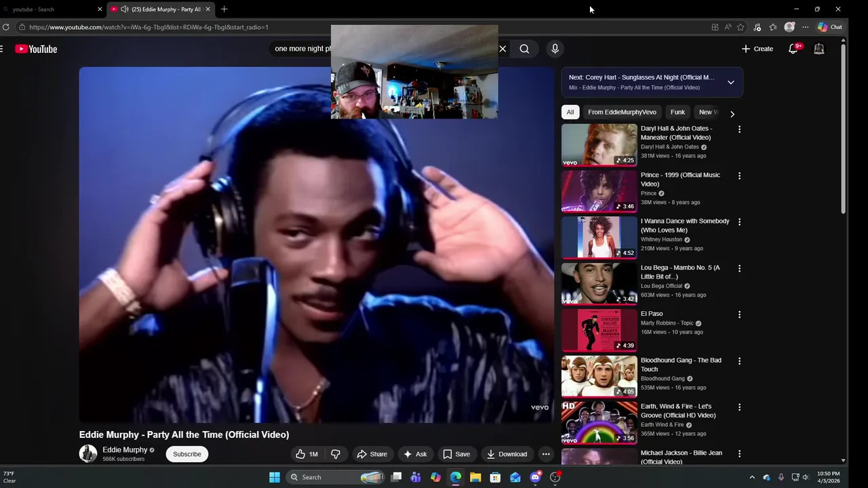
Task: Open options for The Bad Touch video
Action: (739, 361)
